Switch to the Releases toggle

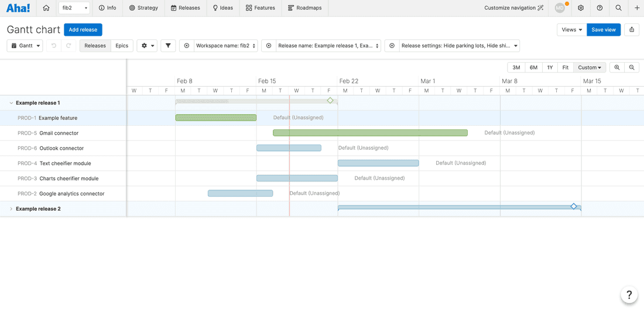[95, 46]
